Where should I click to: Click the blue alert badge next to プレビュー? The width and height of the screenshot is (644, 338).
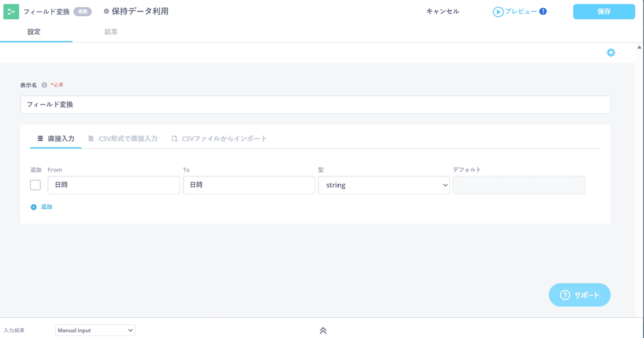(543, 11)
